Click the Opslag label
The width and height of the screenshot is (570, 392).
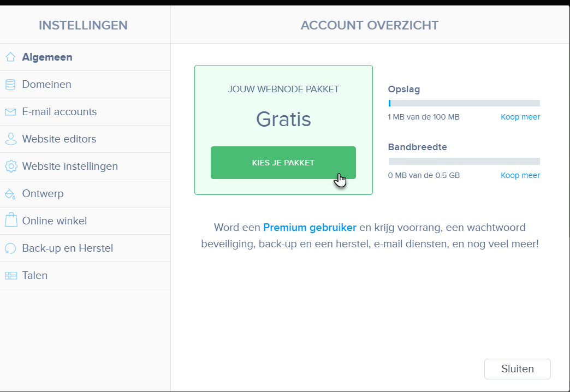click(404, 90)
